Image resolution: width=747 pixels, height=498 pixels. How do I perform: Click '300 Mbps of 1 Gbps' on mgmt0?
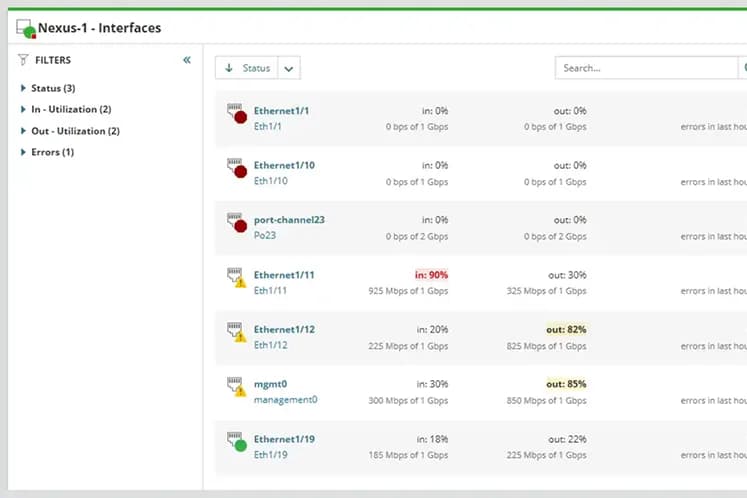(408, 401)
